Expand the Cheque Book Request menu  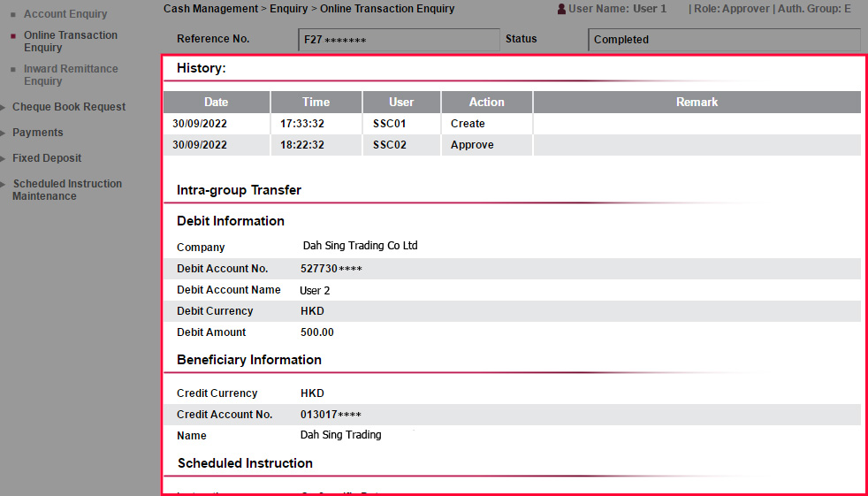[x=69, y=107]
